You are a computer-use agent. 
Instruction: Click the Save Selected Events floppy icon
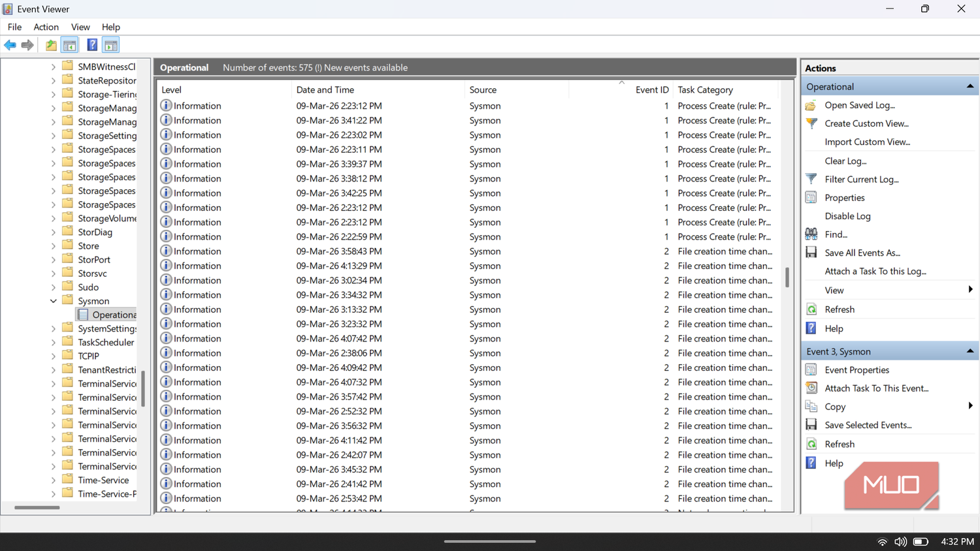click(811, 424)
